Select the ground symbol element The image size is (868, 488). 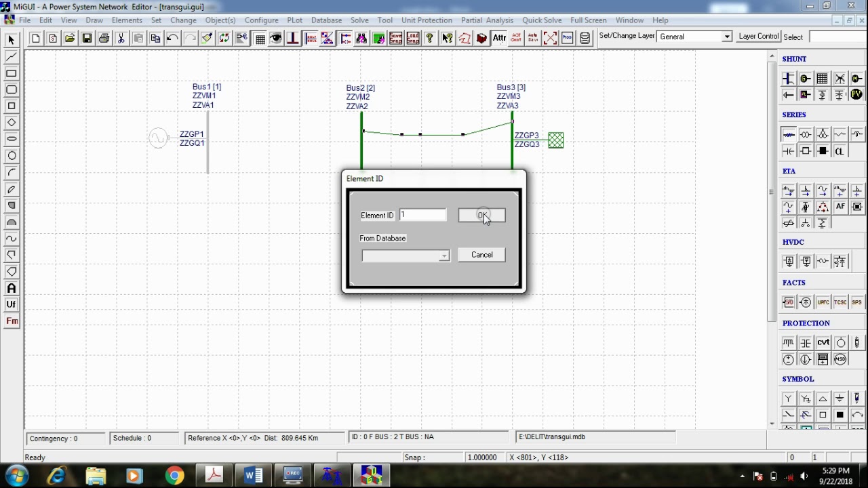click(x=840, y=399)
